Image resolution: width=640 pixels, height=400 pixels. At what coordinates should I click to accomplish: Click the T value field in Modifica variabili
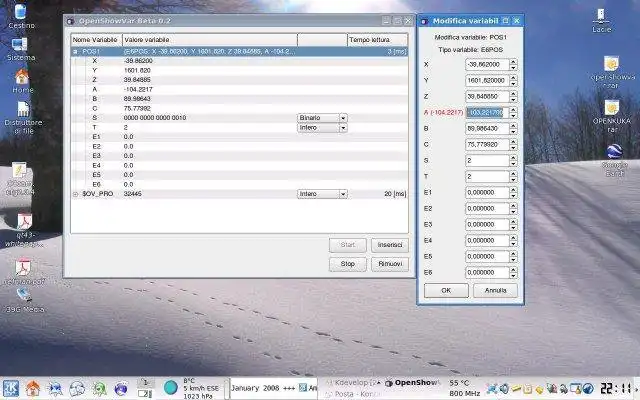pyautogui.click(x=487, y=176)
